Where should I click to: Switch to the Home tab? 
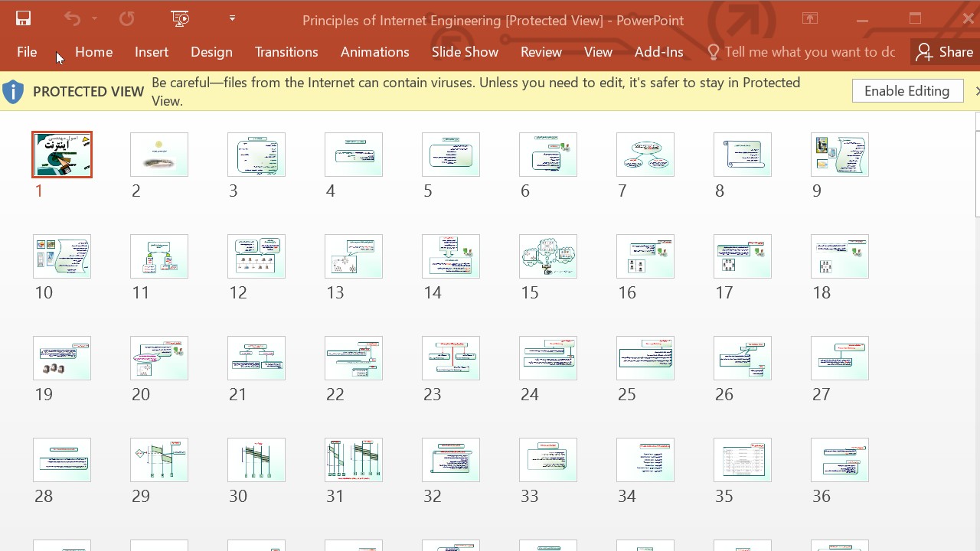[x=94, y=52]
